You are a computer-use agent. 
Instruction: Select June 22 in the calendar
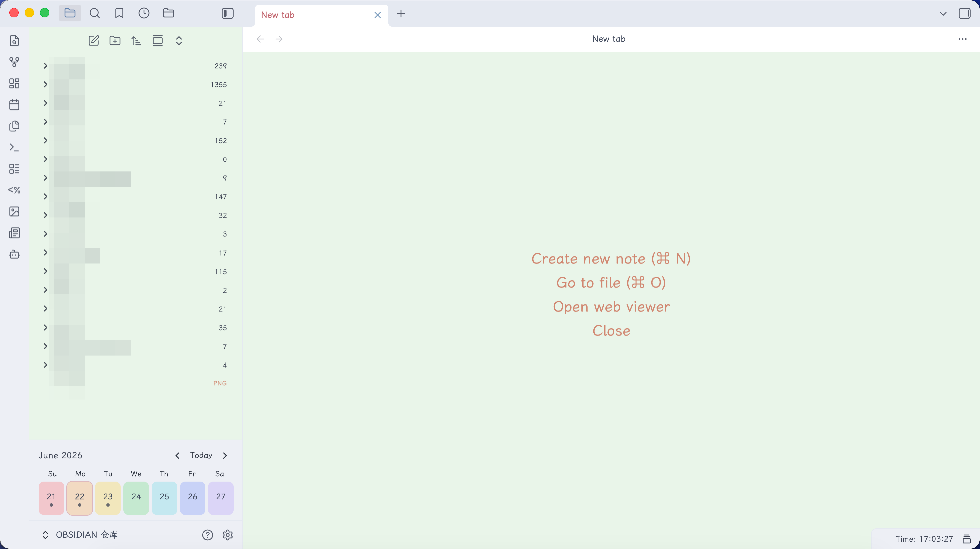click(80, 498)
